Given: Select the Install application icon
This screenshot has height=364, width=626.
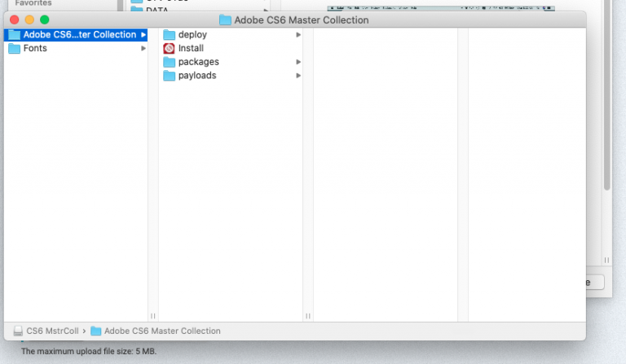Looking at the screenshot, I should pyautogui.click(x=170, y=48).
